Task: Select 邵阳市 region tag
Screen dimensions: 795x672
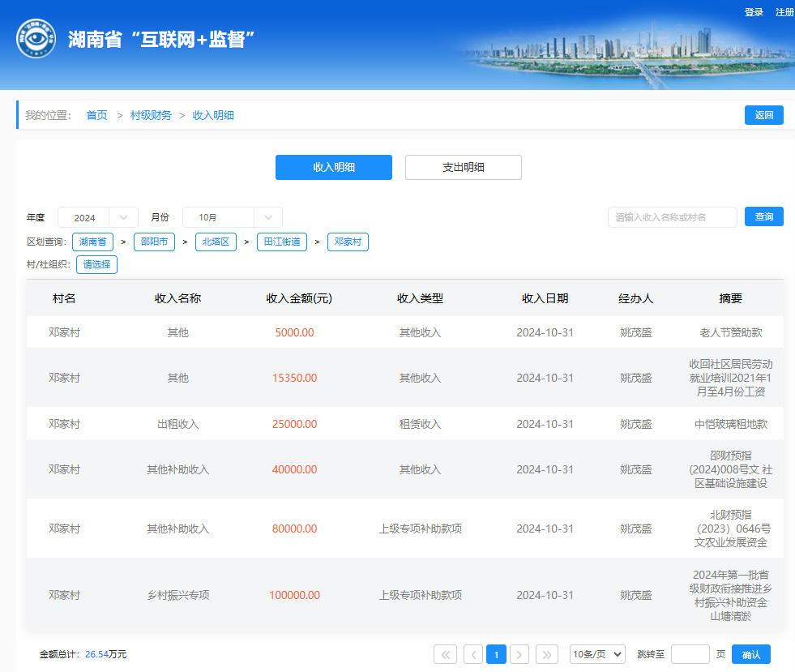Action: point(154,242)
